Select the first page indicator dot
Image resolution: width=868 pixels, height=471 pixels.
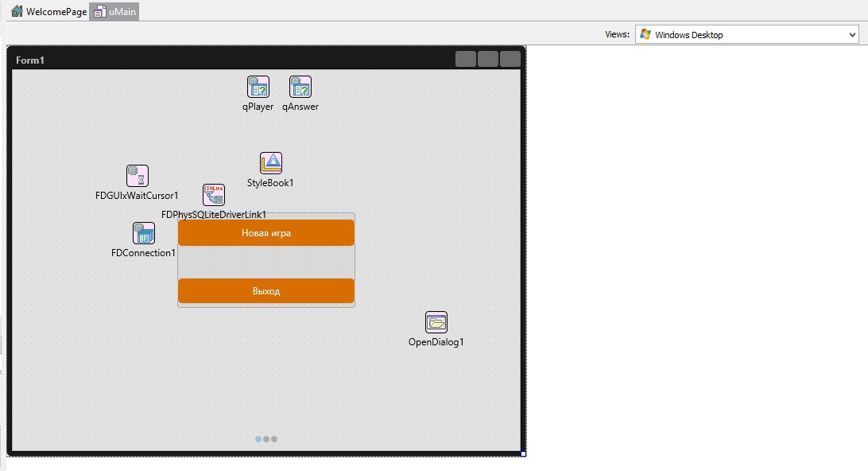coord(258,438)
